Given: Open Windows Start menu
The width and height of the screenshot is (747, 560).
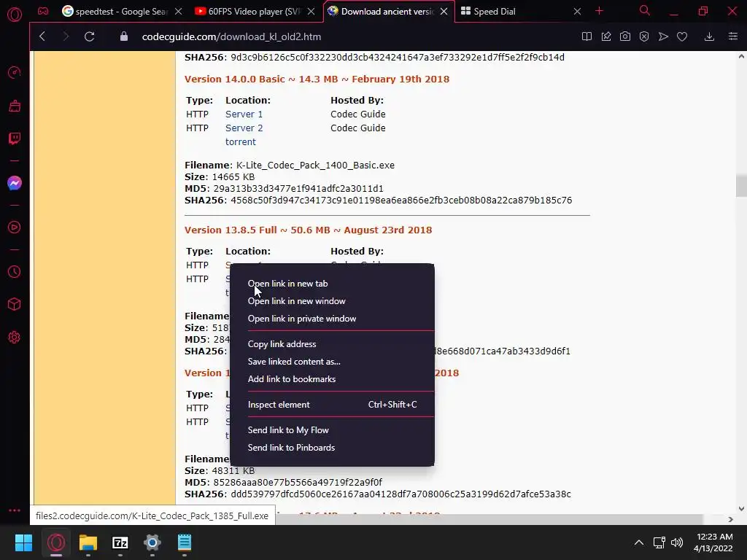Looking at the screenshot, I should tap(23, 542).
